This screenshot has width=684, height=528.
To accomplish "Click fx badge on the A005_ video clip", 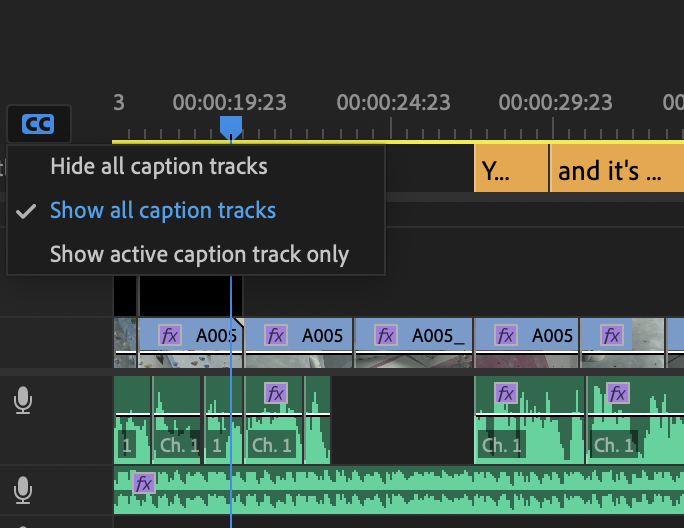I will point(387,335).
